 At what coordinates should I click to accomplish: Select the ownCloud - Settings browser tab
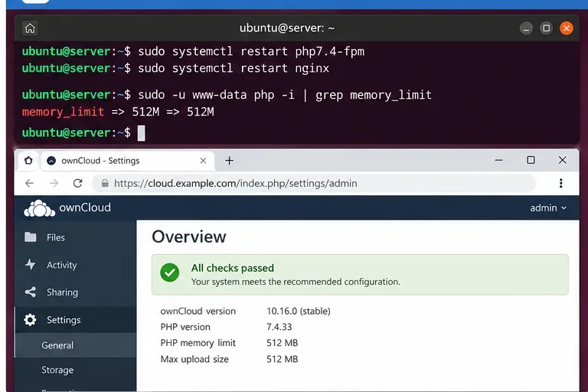click(128, 161)
